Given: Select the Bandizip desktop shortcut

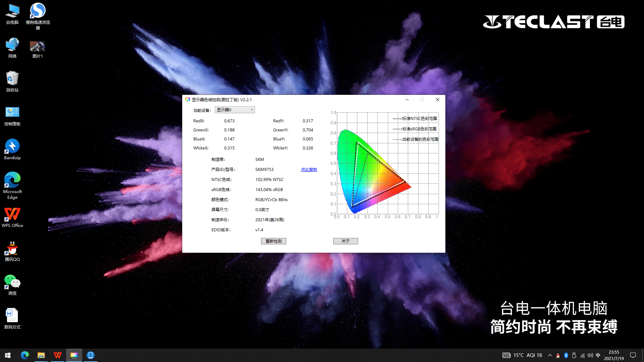Looking at the screenshot, I should 12,149.
